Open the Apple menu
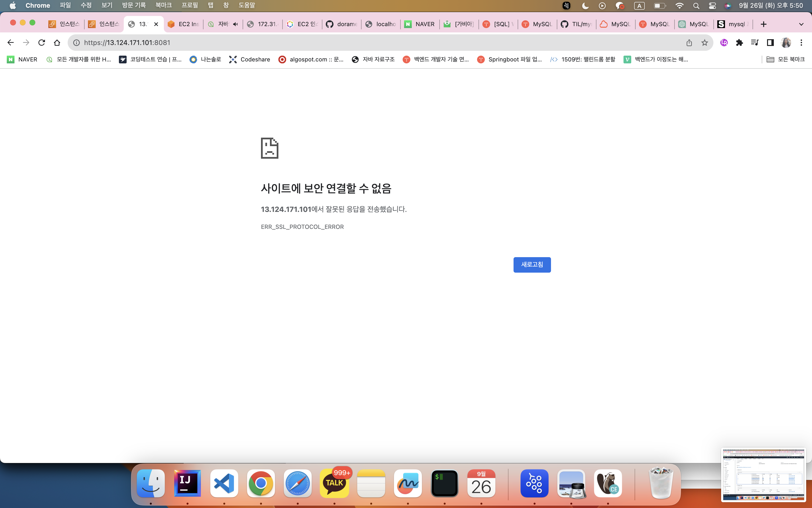This screenshot has width=812, height=508. [x=13, y=5]
